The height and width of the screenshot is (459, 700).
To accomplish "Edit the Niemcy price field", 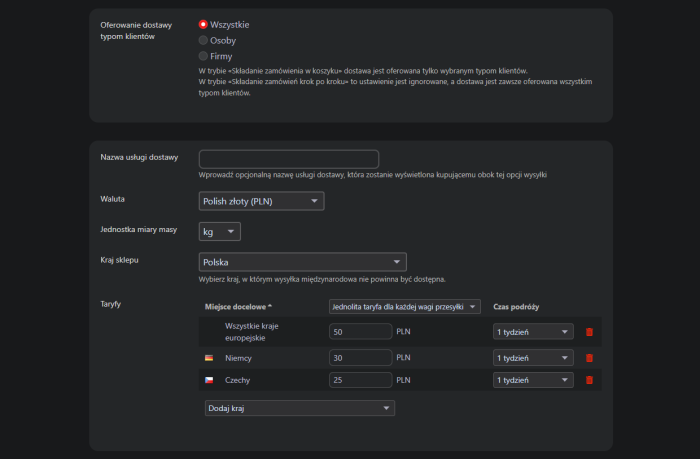I will 359,357.
